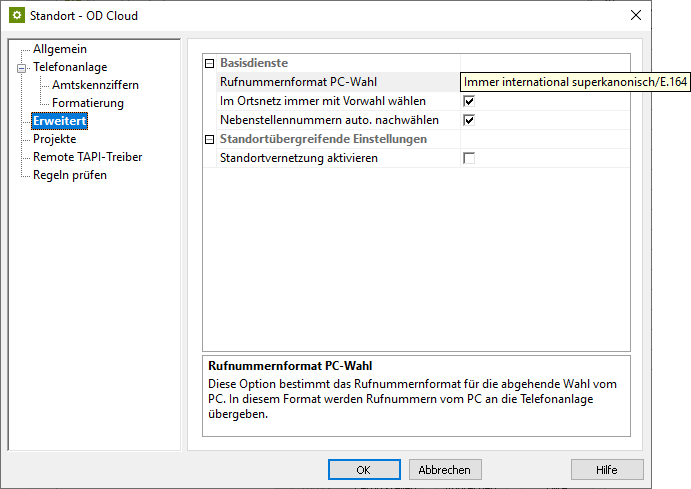Toggle 'Nebenstellennummern auto. nachwählen' checkbox

coord(468,120)
